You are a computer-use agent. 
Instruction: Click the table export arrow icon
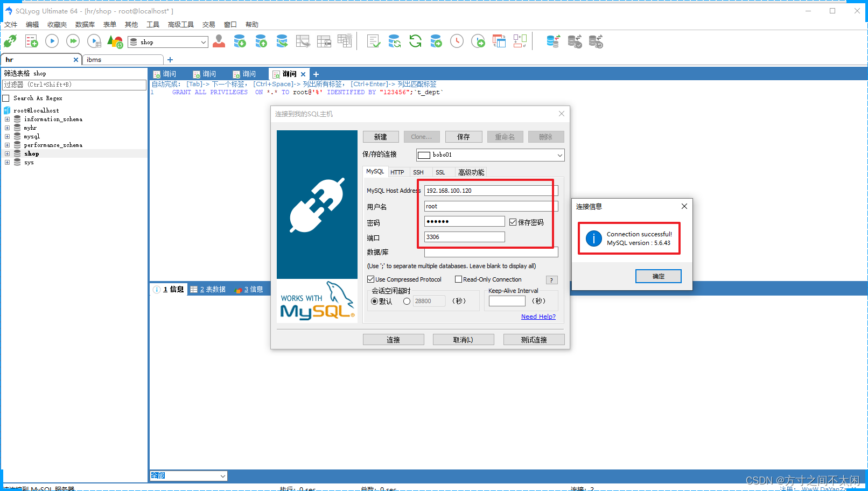[303, 41]
